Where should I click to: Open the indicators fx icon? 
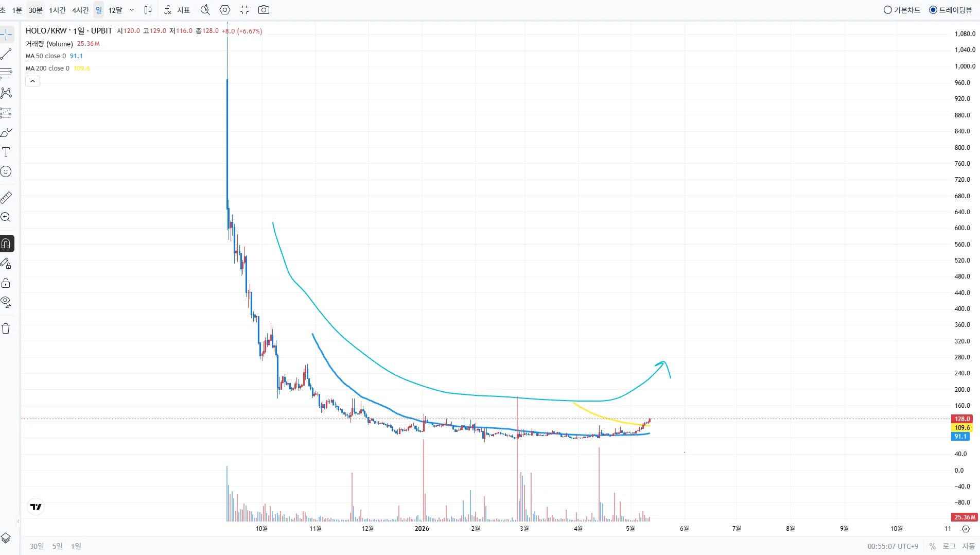[x=167, y=10]
